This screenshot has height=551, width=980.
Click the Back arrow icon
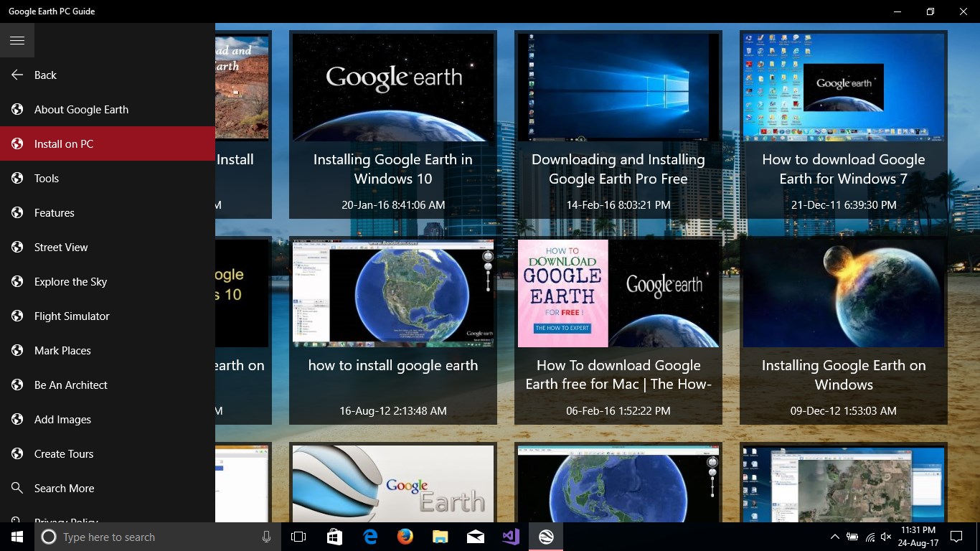click(17, 75)
